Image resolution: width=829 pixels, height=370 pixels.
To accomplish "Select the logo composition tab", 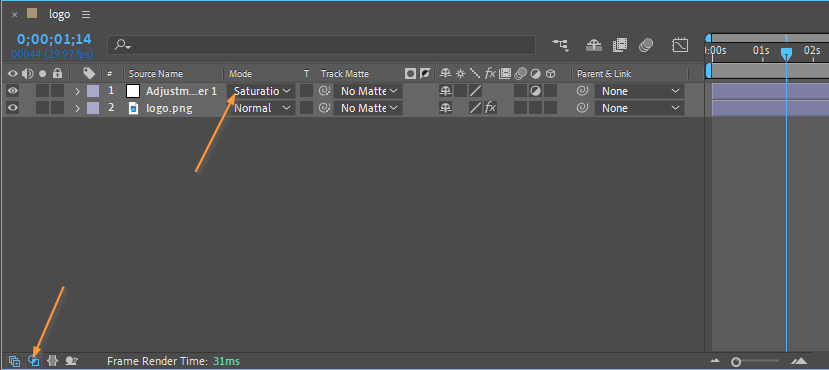I will [59, 14].
